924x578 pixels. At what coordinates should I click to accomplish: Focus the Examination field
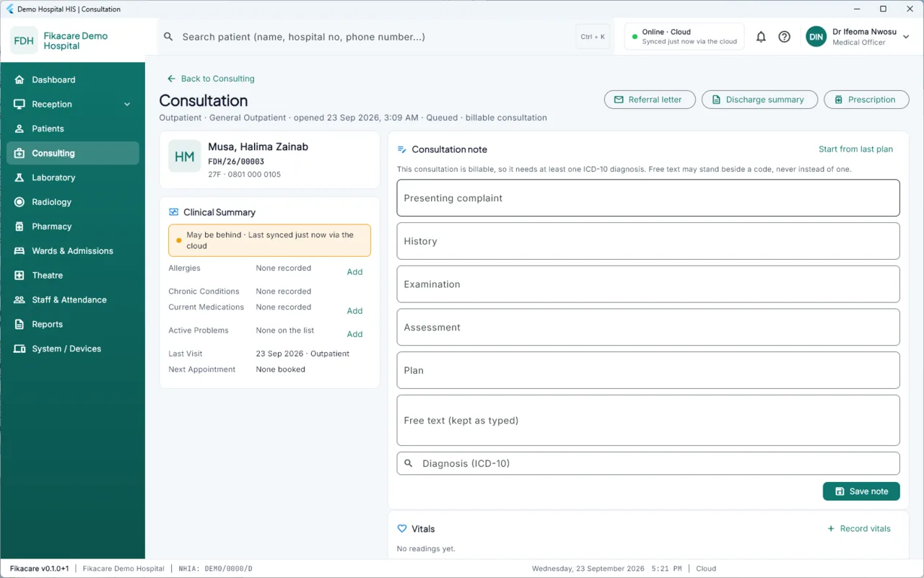pyautogui.click(x=648, y=284)
